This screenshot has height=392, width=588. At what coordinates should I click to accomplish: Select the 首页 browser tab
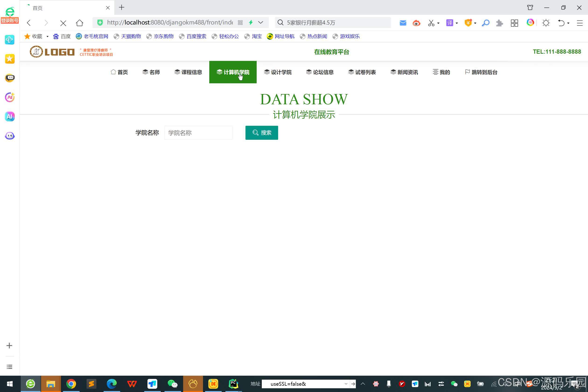coord(38,8)
